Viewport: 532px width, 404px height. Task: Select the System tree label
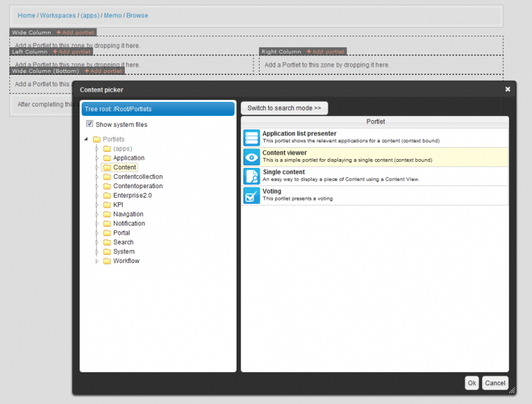[124, 252]
